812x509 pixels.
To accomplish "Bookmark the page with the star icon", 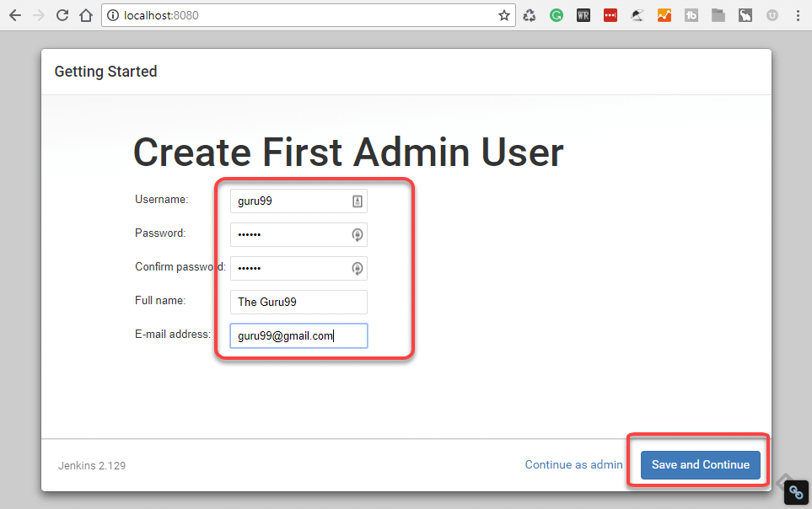I will (504, 14).
